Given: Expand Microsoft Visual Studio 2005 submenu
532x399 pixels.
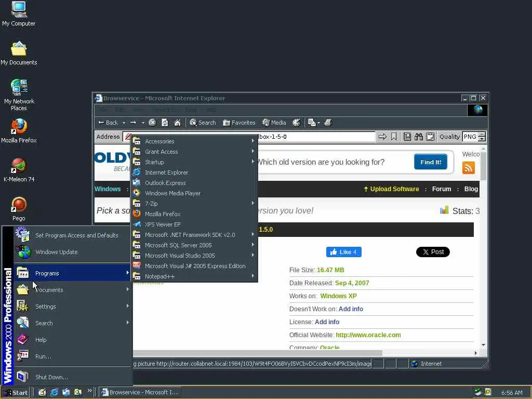Looking at the screenshot, I should [x=194, y=256].
